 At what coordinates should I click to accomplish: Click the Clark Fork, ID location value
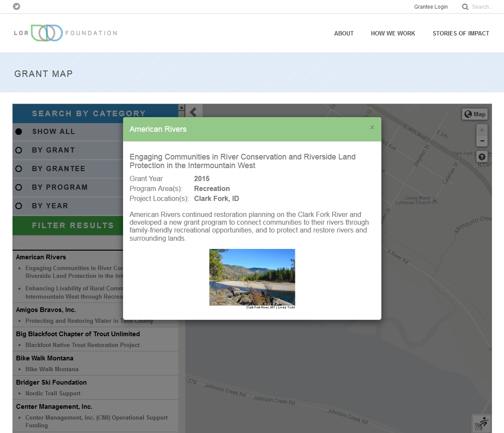point(216,198)
